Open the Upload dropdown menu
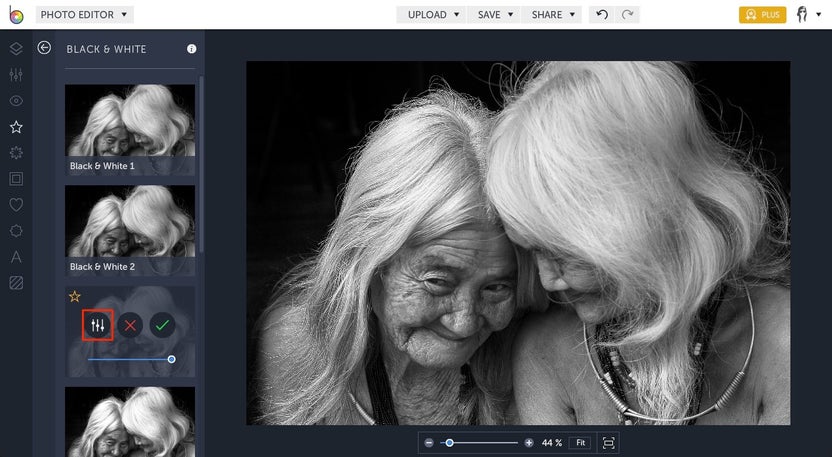Viewport: 832px width, 457px height. (x=433, y=15)
